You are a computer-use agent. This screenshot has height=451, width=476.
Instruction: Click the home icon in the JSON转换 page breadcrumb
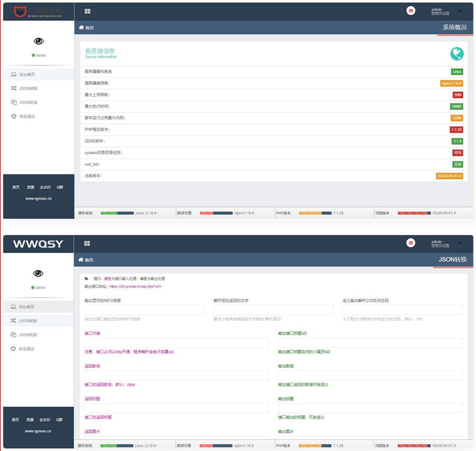(82, 260)
